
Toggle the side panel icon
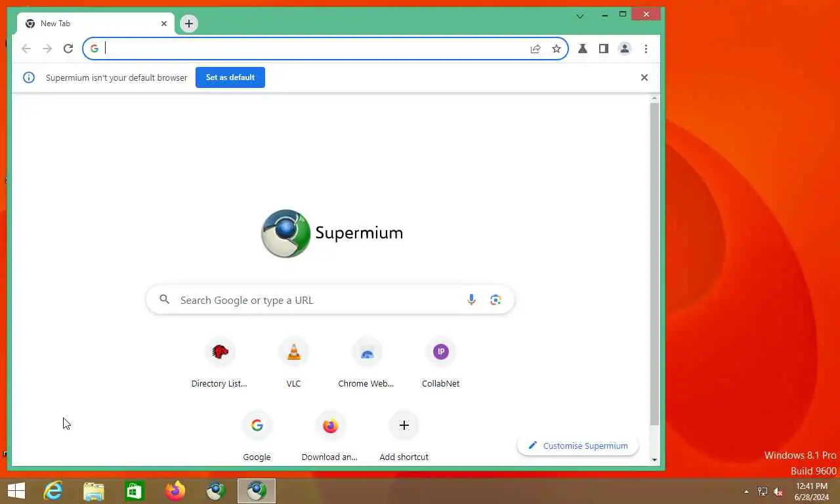click(x=603, y=49)
